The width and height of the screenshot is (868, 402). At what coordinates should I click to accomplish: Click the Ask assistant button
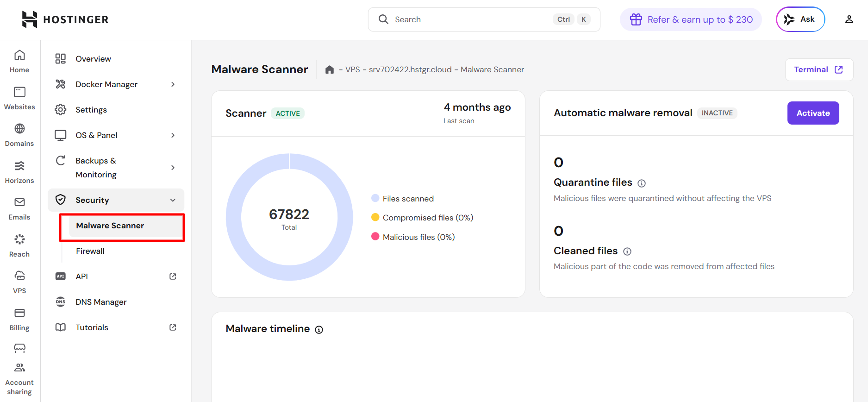click(x=800, y=19)
